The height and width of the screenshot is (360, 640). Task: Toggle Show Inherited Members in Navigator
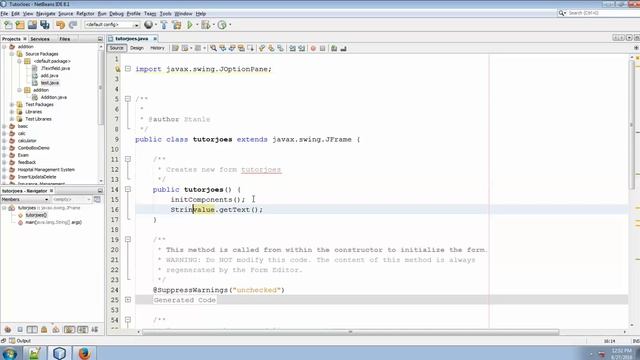click(8, 329)
